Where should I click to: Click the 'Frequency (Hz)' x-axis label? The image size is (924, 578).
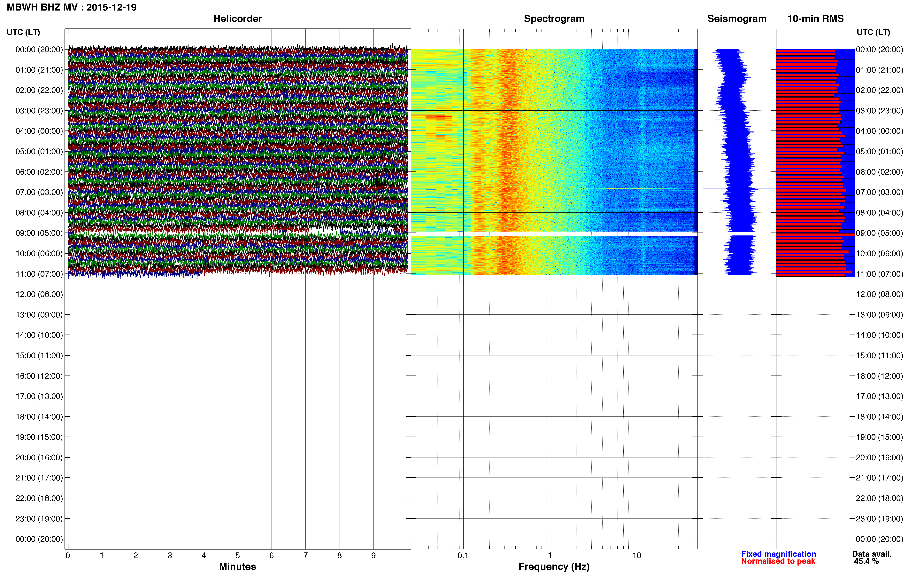click(x=554, y=566)
